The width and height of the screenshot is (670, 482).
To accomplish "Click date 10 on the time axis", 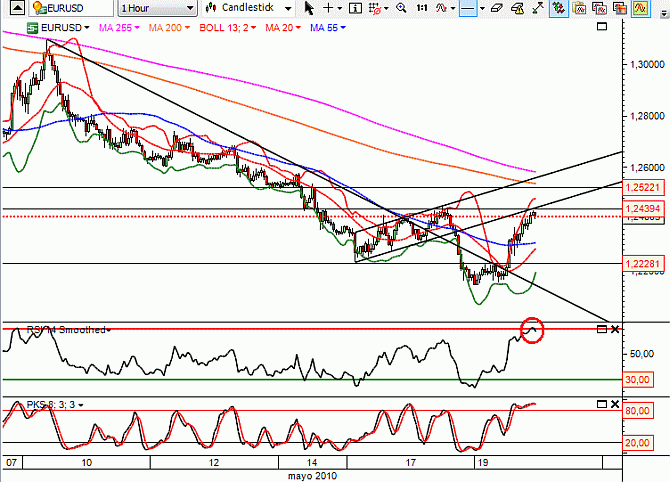I will pyautogui.click(x=86, y=463).
